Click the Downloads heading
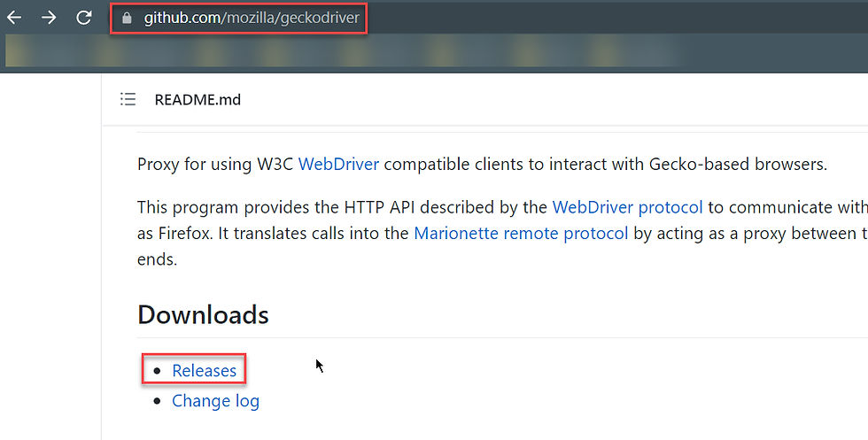Viewport: 868px width, 440px height. click(203, 315)
